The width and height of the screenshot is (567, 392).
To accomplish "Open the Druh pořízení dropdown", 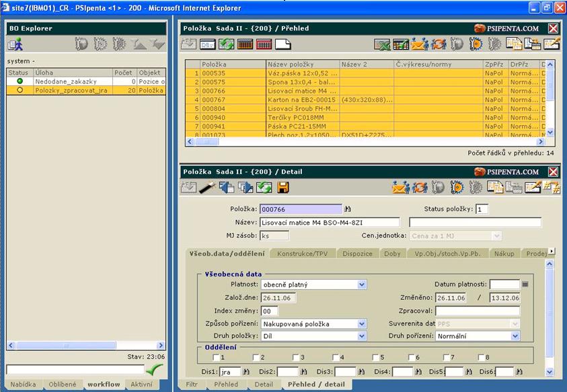I will (515, 336).
